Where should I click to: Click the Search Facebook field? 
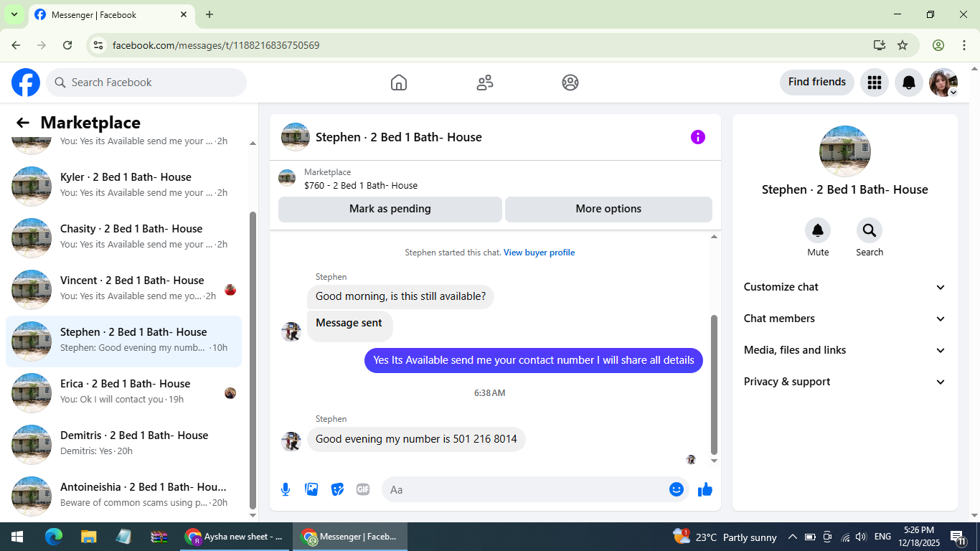click(x=146, y=83)
